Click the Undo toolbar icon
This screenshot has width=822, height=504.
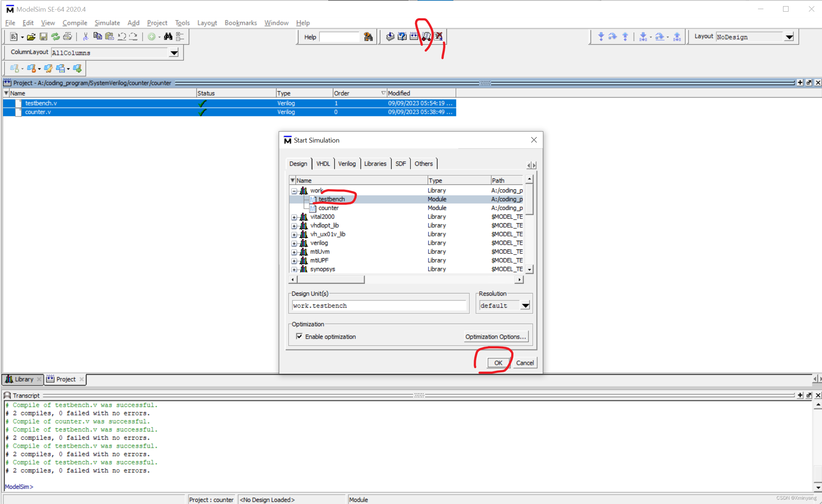[122, 36]
